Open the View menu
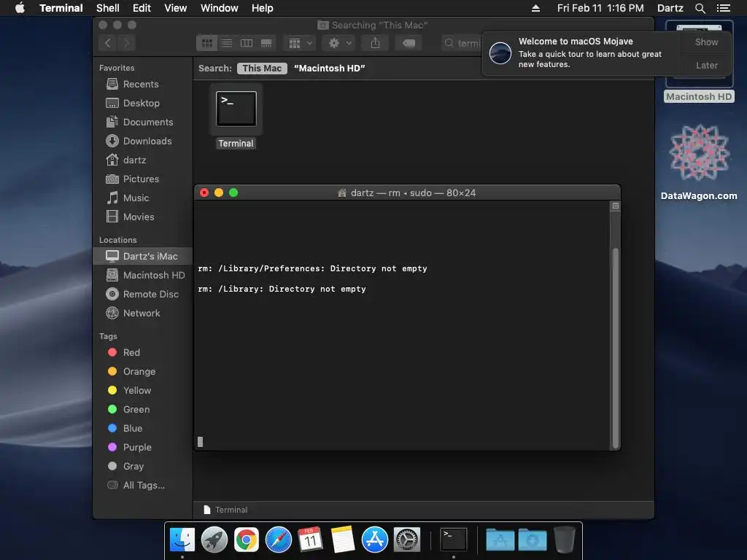The height and width of the screenshot is (560, 747). pos(175,8)
